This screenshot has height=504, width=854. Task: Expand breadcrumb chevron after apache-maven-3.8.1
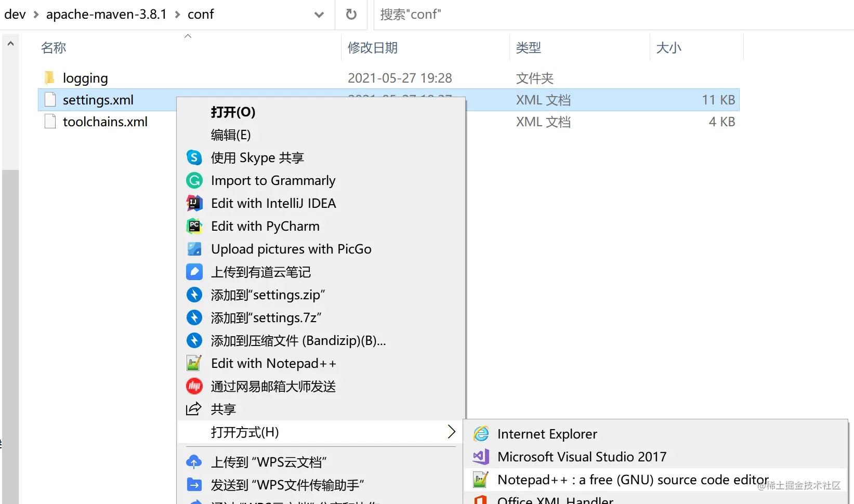(x=177, y=15)
